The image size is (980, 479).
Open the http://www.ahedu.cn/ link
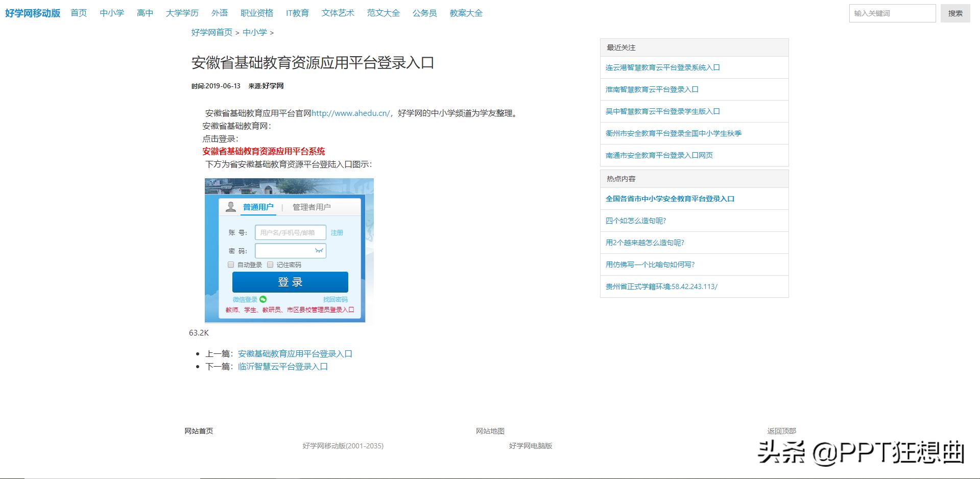pyautogui.click(x=350, y=113)
